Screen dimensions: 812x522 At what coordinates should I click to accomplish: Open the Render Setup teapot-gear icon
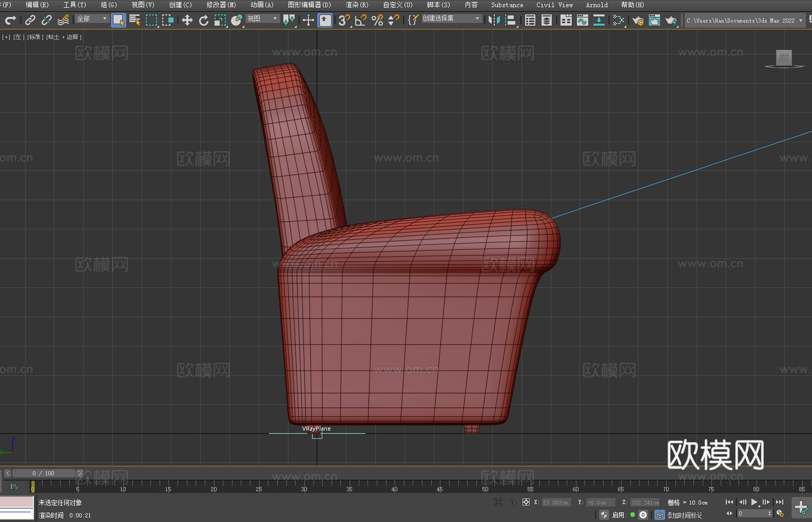click(x=638, y=20)
